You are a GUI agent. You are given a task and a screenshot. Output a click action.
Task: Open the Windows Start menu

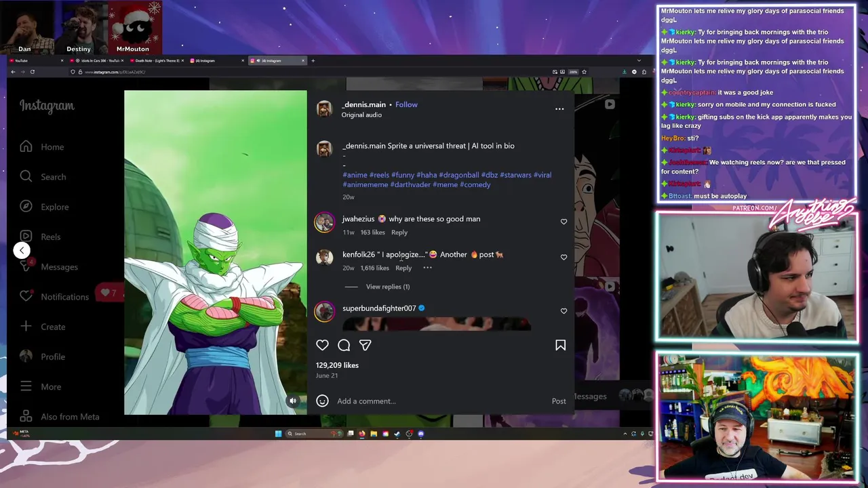point(278,434)
